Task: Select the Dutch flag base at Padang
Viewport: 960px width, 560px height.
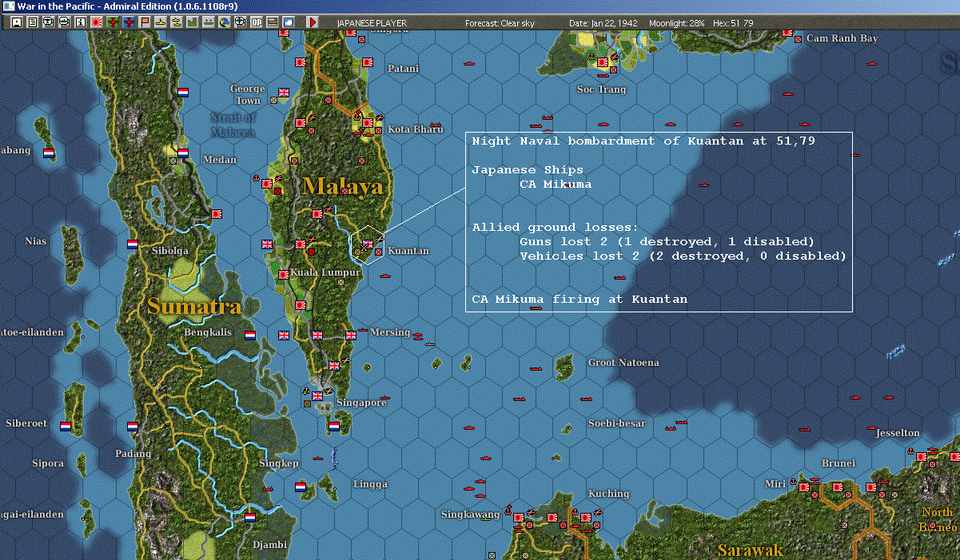Action: pos(133,427)
